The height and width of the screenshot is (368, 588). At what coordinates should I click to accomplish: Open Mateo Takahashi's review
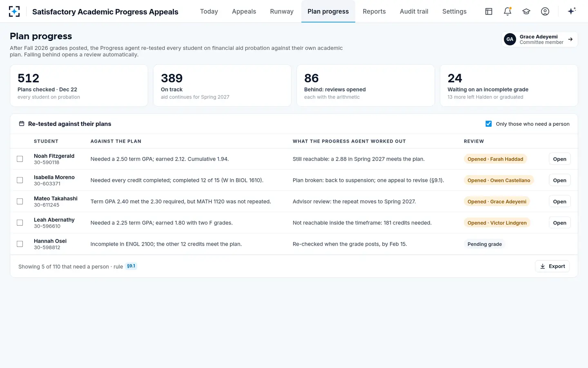pos(559,202)
